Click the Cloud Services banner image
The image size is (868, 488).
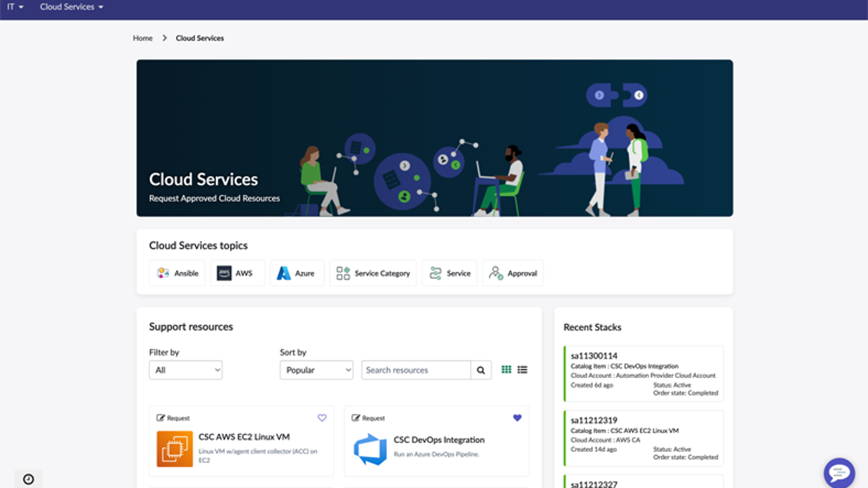tap(435, 138)
